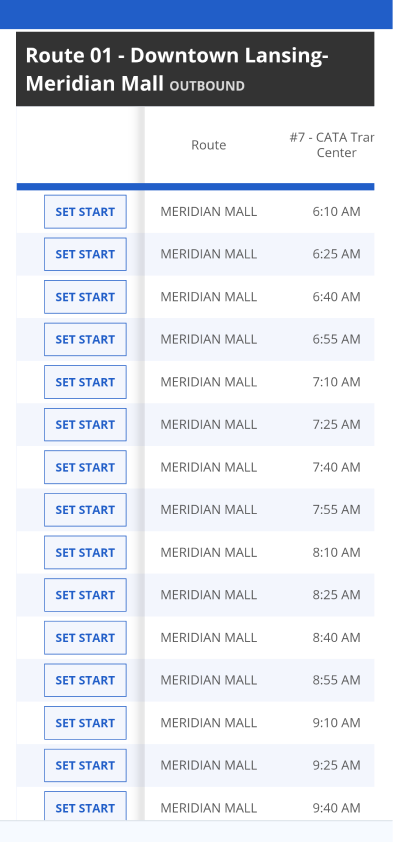Click SET START for the 6:25 AM trip
The width and height of the screenshot is (394, 842).
point(85,254)
